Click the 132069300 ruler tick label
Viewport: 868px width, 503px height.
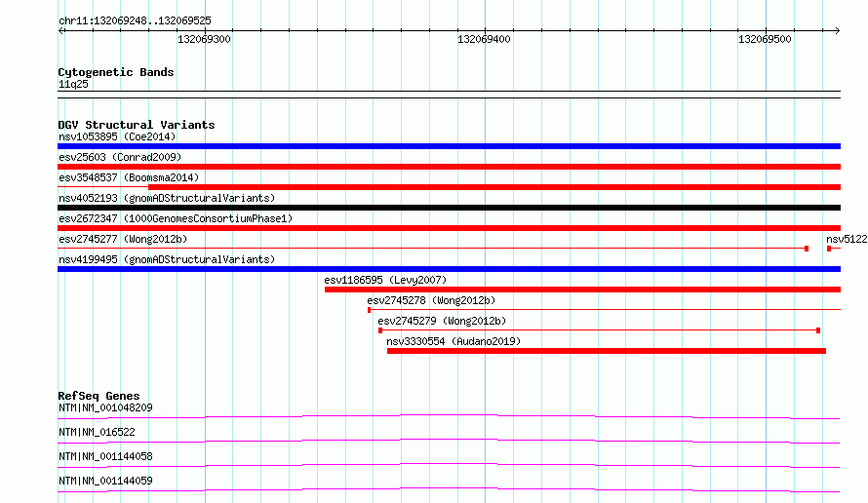click(x=204, y=39)
